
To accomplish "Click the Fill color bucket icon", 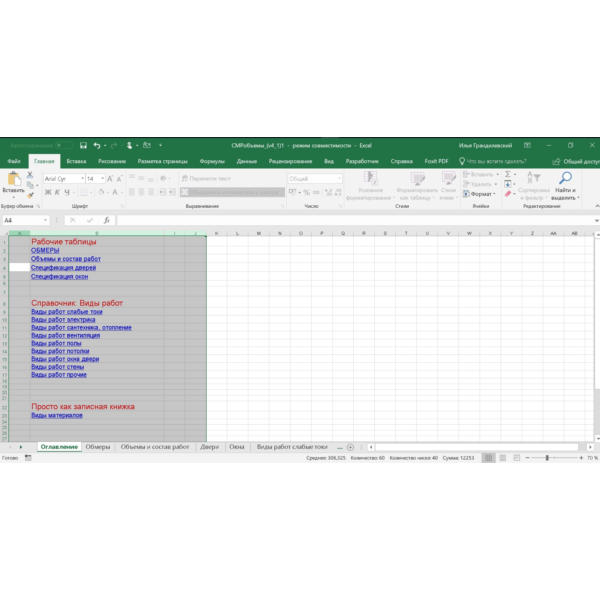I will (101, 192).
